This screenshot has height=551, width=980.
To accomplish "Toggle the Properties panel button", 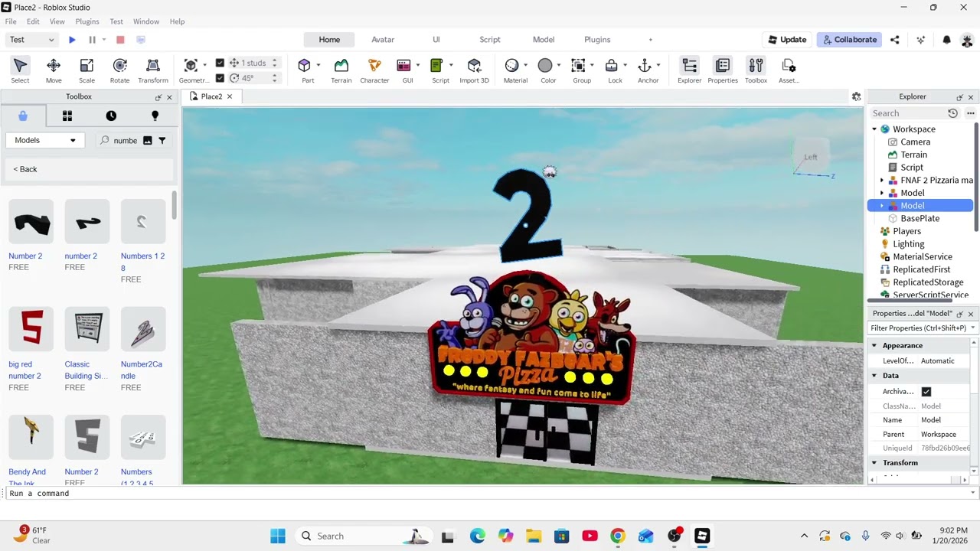I will [x=723, y=70].
